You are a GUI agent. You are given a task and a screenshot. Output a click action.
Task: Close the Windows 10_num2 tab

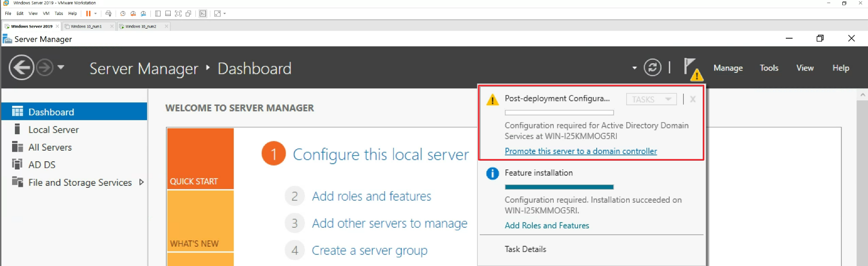point(166,27)
